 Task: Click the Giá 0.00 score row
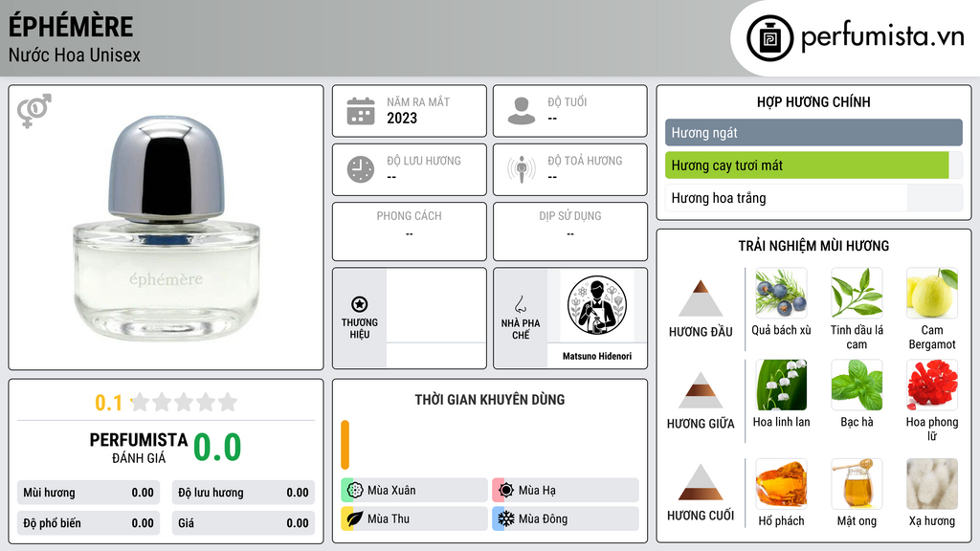coord(243,523)
